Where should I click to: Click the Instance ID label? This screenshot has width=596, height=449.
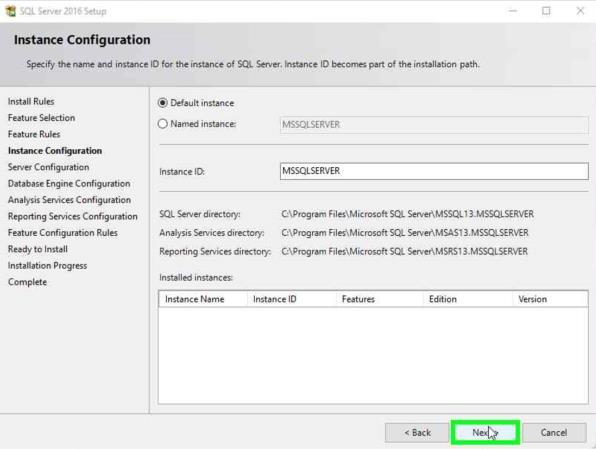[x=182, y=172]
